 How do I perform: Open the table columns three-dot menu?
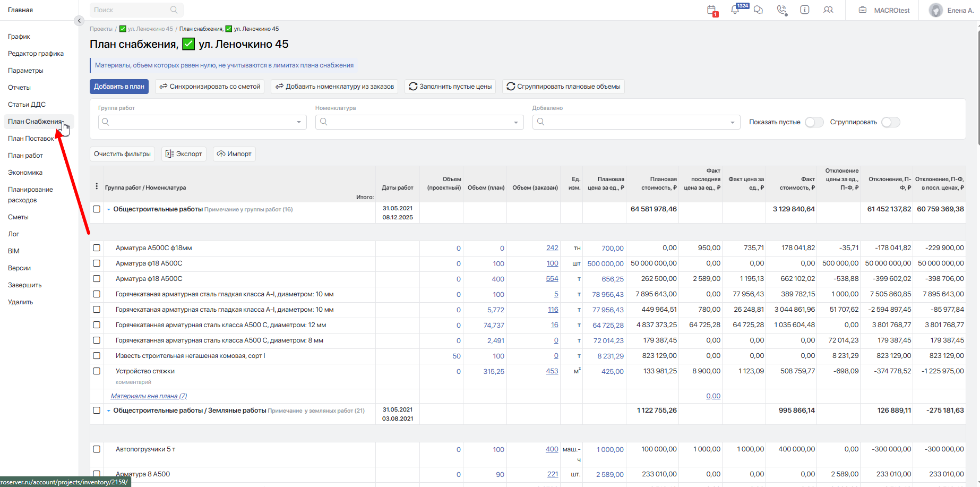[97, 186]
